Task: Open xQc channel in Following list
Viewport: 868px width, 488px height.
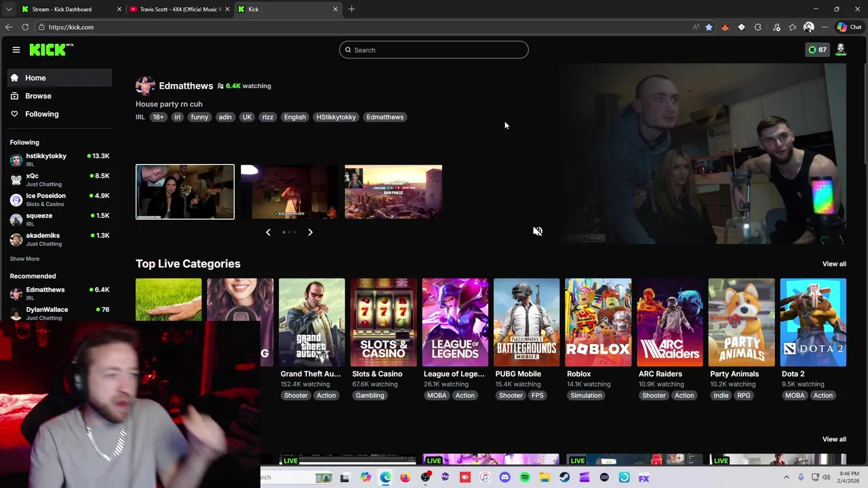Action: [x=60, y=180]
